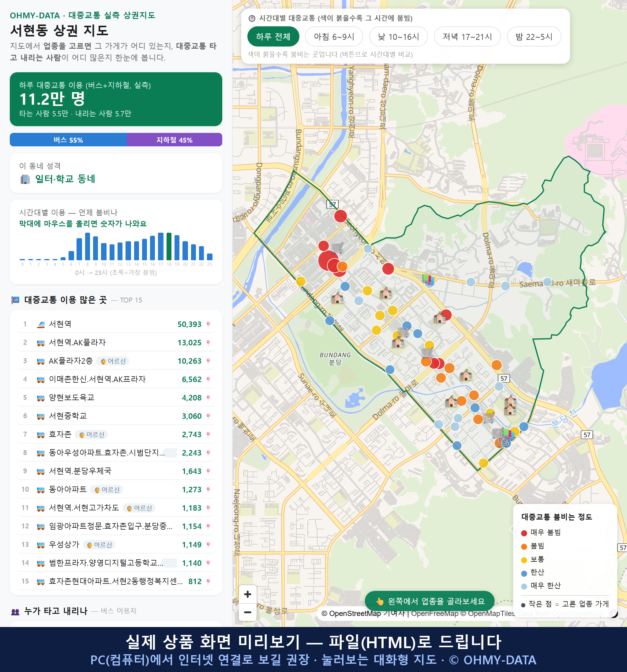
Task: Switch to 아침 6~9시 time filter
Action: click(334, 36)
